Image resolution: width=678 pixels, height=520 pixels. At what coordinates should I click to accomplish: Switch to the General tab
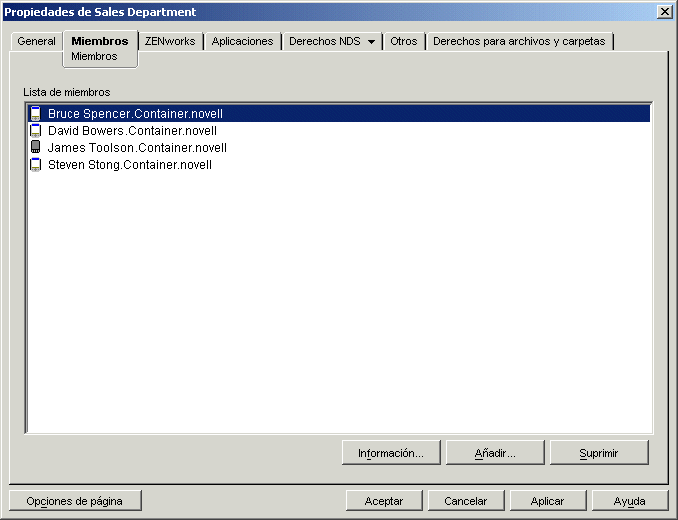pos(36,41)
